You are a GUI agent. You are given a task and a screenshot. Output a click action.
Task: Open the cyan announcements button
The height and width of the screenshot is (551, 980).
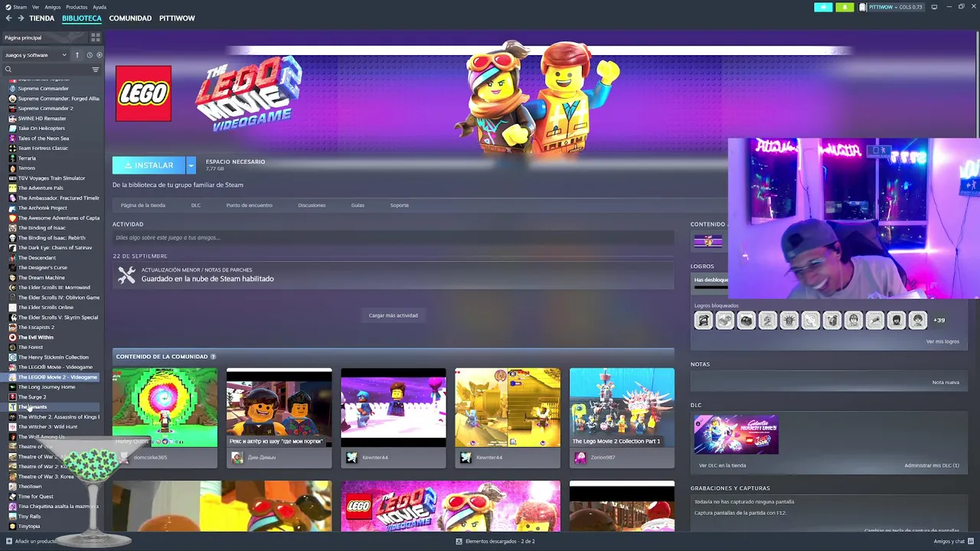(823, 7)
